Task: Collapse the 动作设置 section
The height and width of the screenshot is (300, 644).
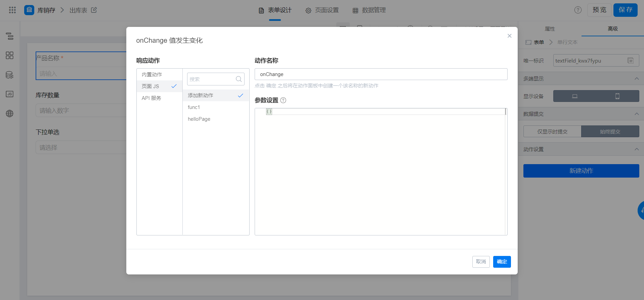Action: point(637,149)
